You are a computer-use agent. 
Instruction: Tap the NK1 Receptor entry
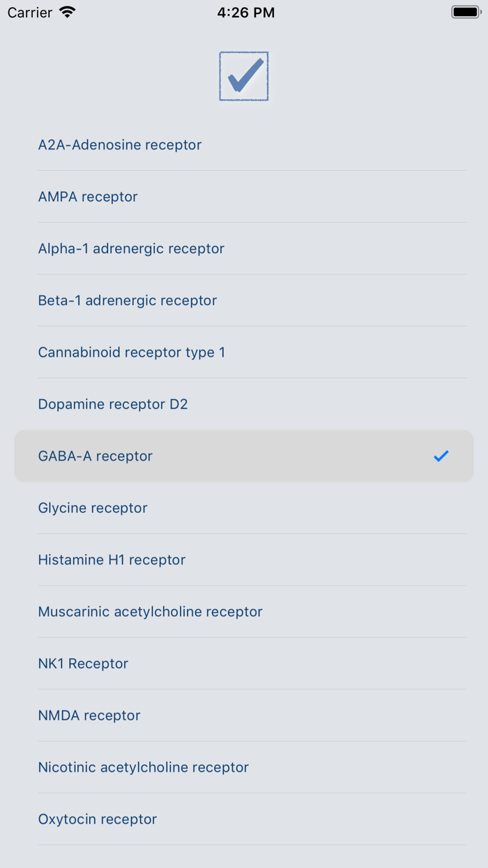(84, 664)
